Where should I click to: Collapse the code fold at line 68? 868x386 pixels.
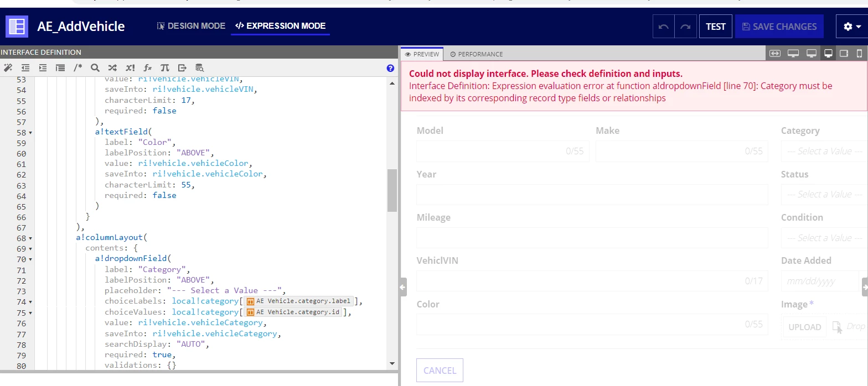pos(30,238)
